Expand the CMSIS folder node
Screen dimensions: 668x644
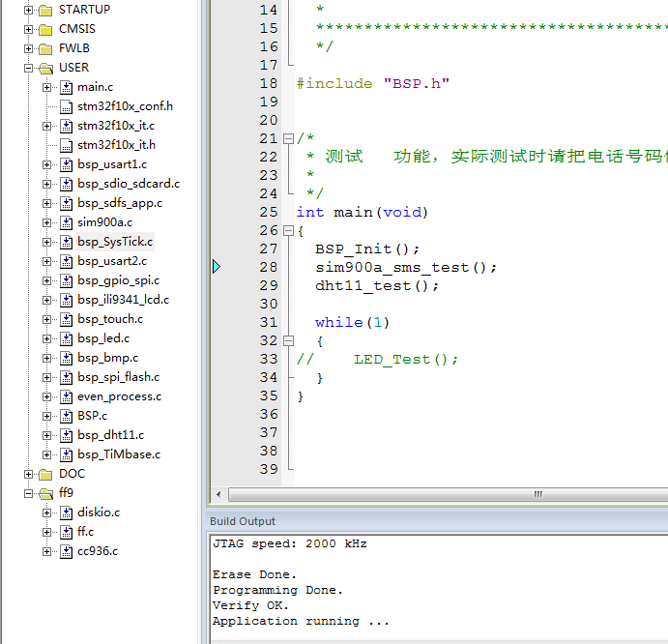tap(28, 29)
